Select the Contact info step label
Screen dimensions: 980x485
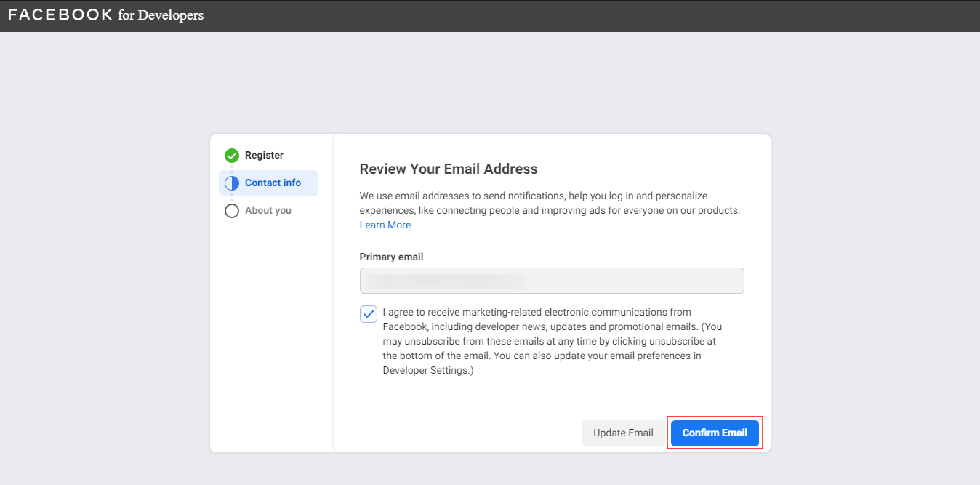pyautogui.click(x=273, y=183)
